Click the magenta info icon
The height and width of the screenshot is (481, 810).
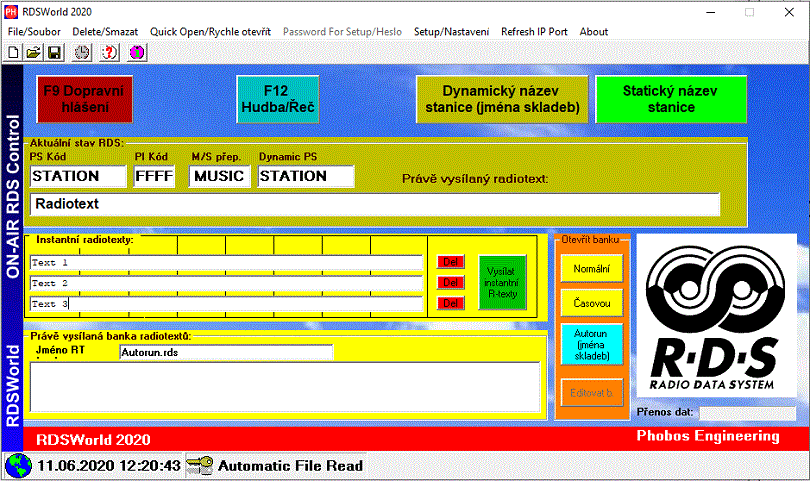tap(137, 53)
